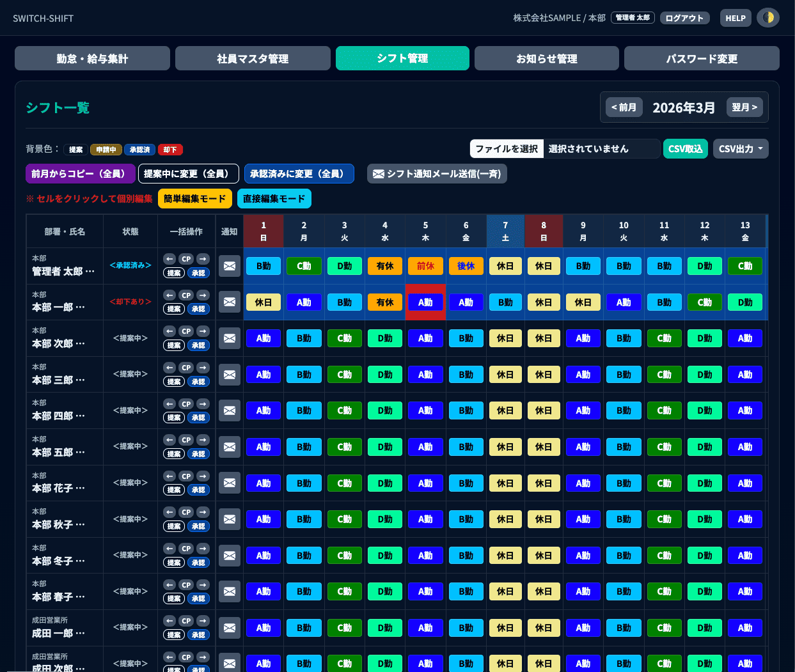This screenshot has width=795, height=672.
Task: Open the CSV出力 dropdown
Action: 741,149
